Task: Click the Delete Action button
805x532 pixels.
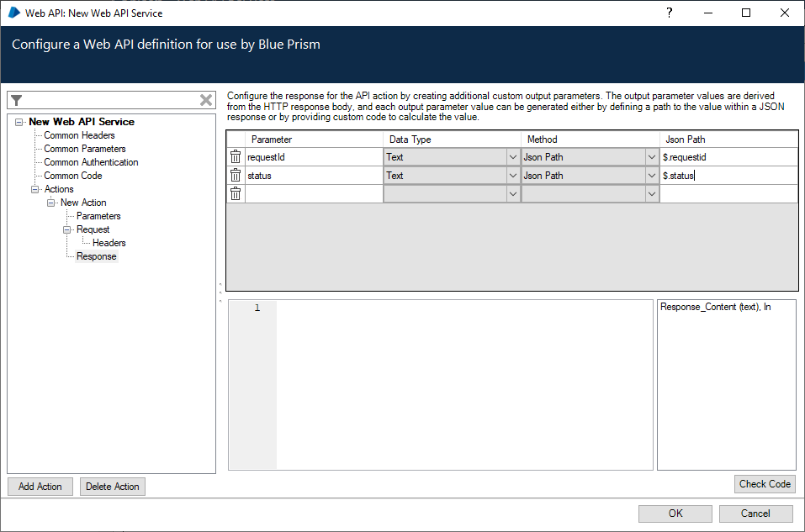Action: [113, 487]
